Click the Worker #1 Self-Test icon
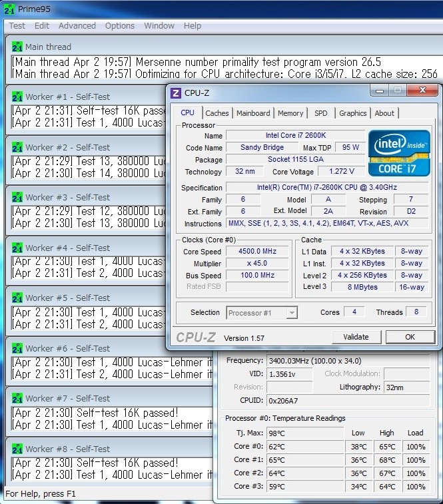Viewport: 443px width, 504px height. (x=17, y=97)
